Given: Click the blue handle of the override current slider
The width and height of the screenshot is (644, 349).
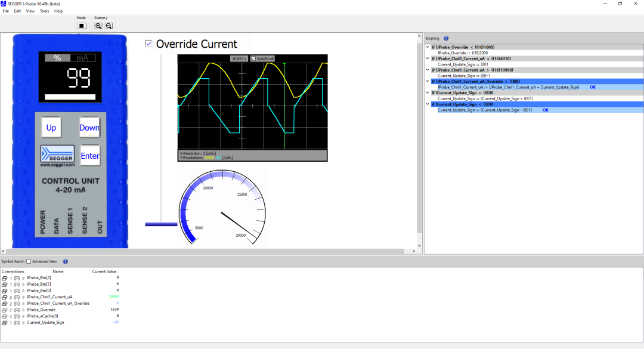Looking at the screenshot, I should pyautogui.click(x=161, y=224).
